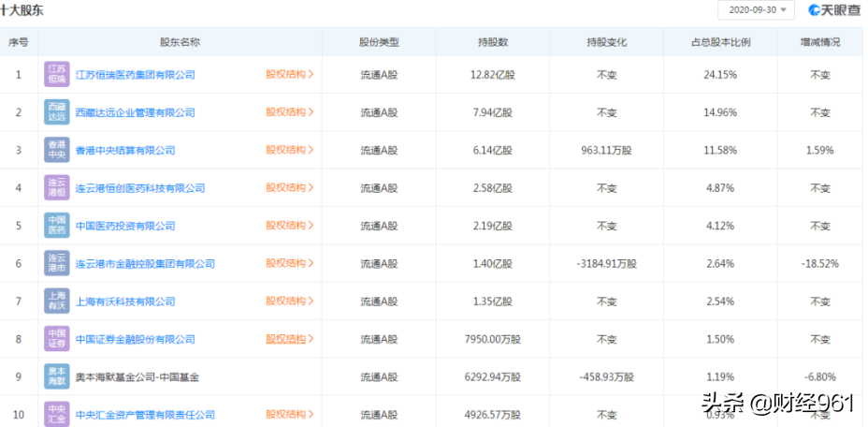Click the 持股变化 column header
The image size is (868, 427).
pyautogui.click(x=607, y=42)
